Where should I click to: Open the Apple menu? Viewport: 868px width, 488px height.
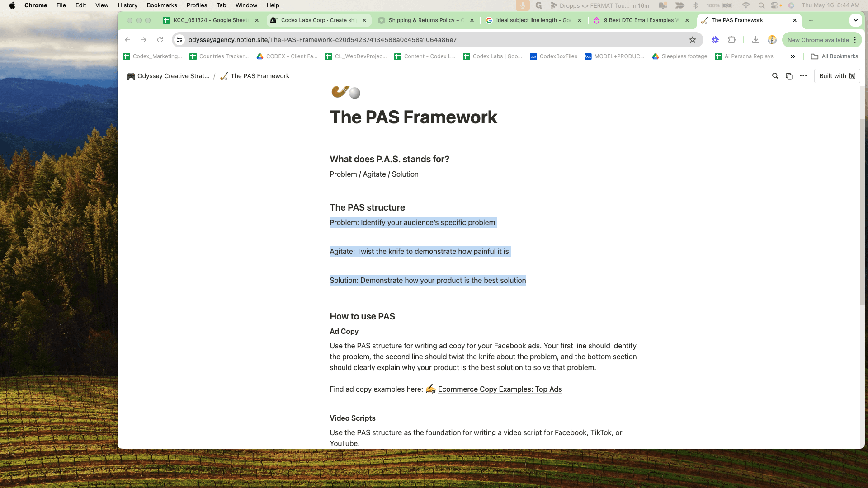coord(12,5)
